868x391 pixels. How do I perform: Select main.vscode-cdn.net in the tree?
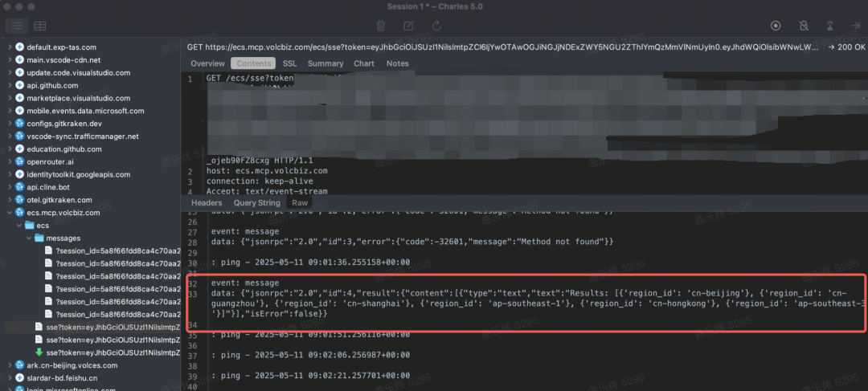pos(63,60)
